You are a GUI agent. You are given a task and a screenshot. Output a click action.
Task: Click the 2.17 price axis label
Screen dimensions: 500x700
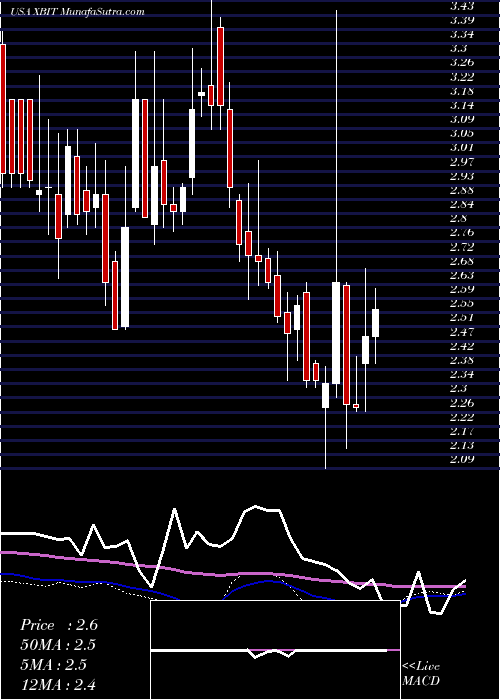[x=462, y=431]
